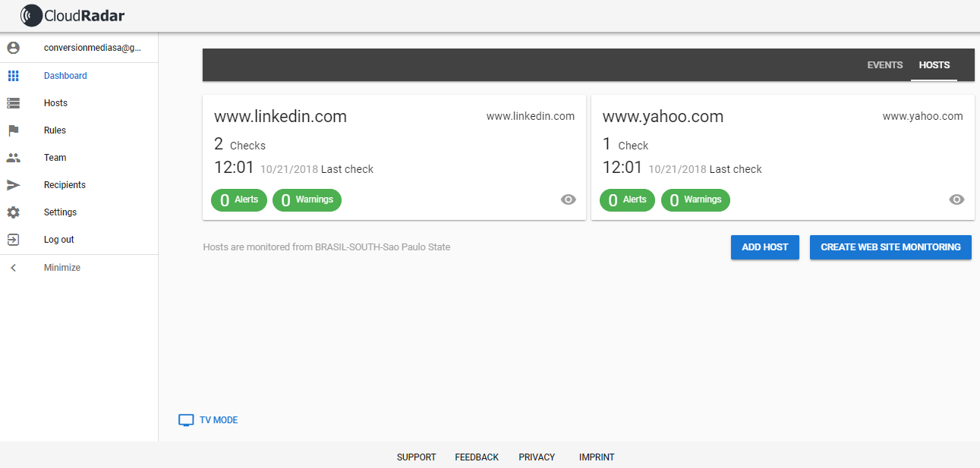Open the FEEDBACK footer link
980x468 pixels.
click(x=477, y=457)
